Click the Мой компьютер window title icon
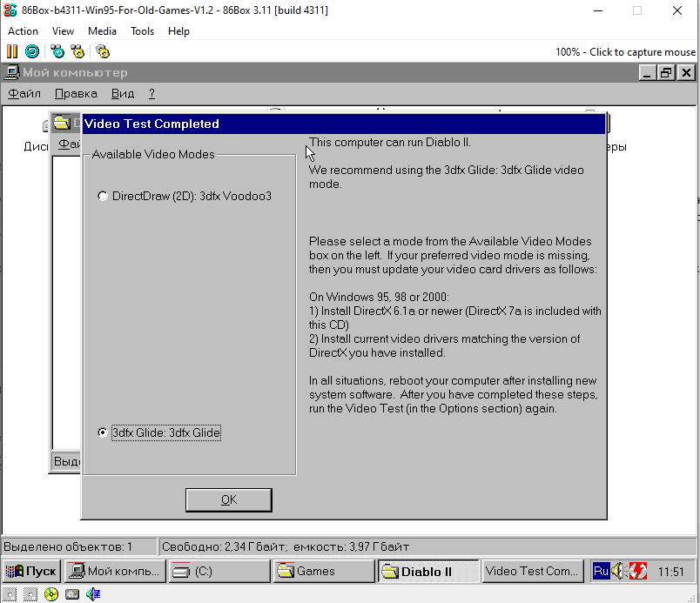700x603 pixels. tap(11, 72)
